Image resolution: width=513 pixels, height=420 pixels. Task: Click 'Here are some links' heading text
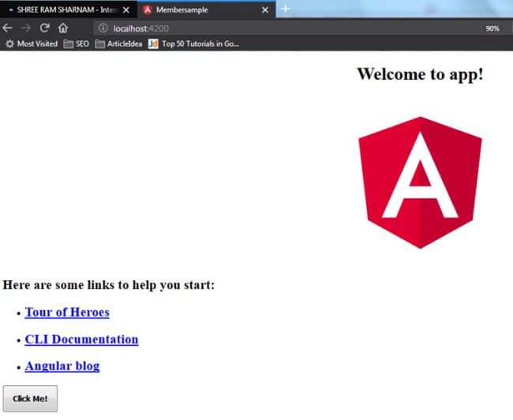tap(109, 284)
